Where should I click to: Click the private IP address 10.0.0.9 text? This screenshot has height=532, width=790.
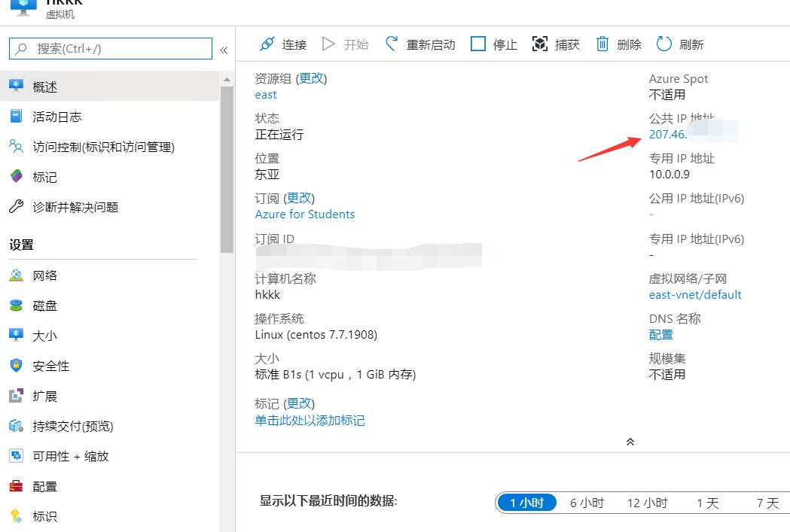point(669,174)
